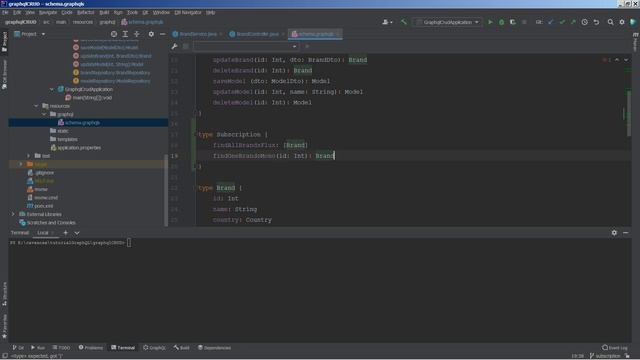Hide the Terminal panel with minus icon
Viewport: 640px width, 360px height.
(x=626, y=233)
